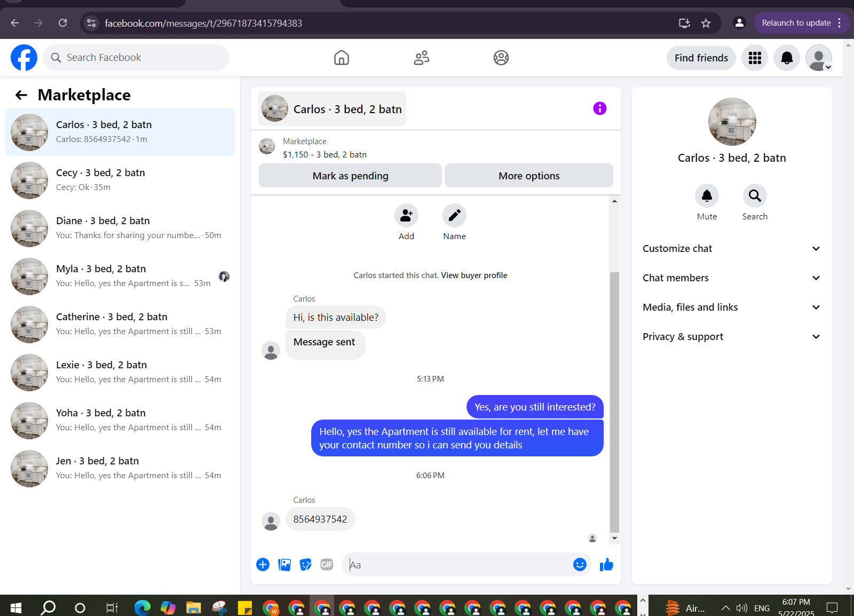854x616 pixels.
Task: Open the Groups icon in top navigation
Action: tap(501, 58)
